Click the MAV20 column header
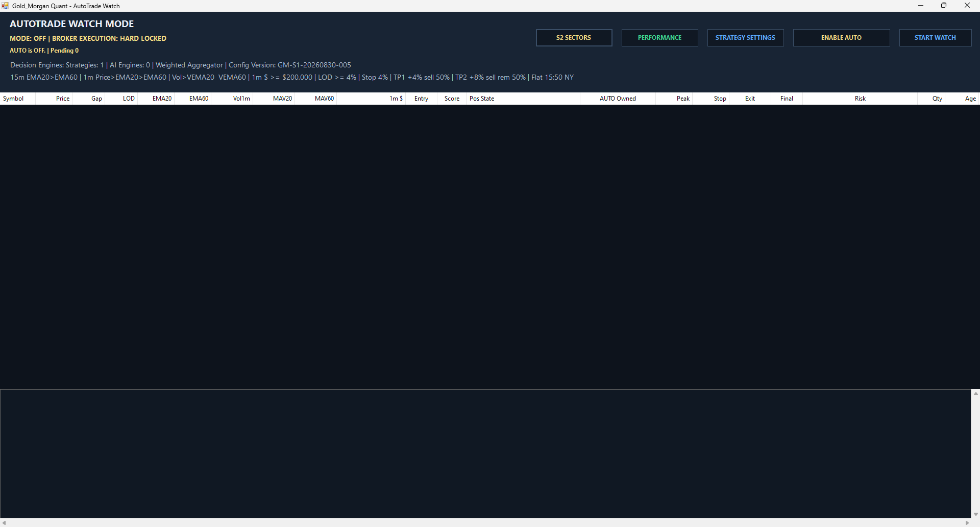980x527 pixels. pyautogui.click(x=274, y=99)
